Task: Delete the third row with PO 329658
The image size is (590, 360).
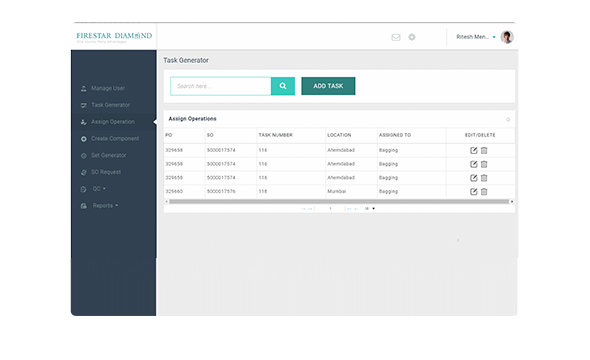Action: pyautogui.click(x=484, y=178)
